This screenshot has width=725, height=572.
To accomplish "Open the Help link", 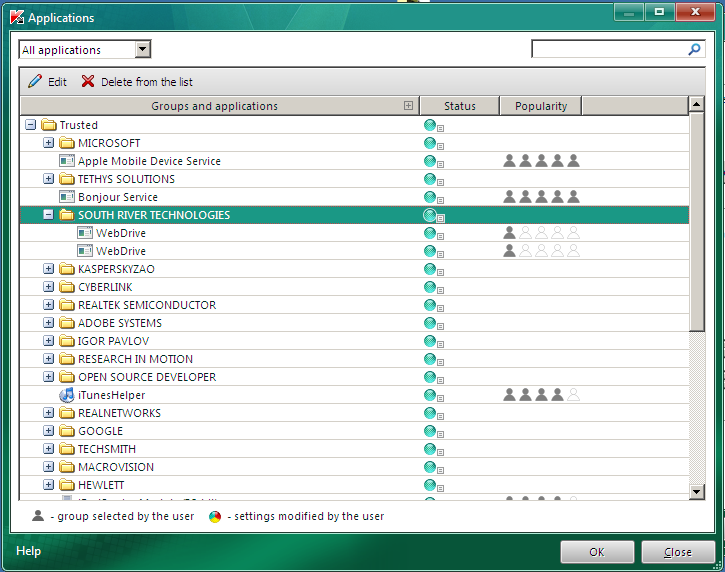I will point(29,551).
